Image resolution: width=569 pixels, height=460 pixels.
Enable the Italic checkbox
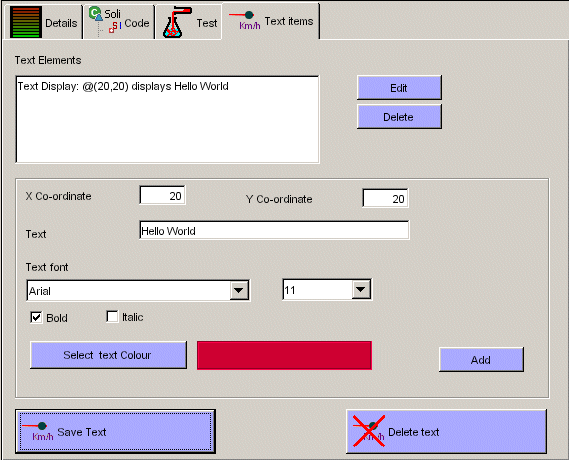(112, 317)
